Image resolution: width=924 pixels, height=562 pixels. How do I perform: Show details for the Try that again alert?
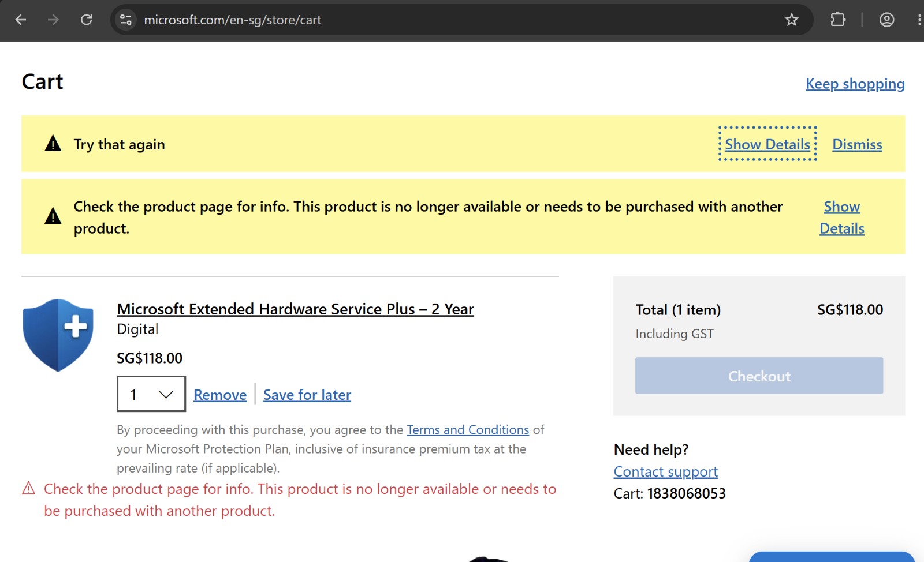pos(767,144)
